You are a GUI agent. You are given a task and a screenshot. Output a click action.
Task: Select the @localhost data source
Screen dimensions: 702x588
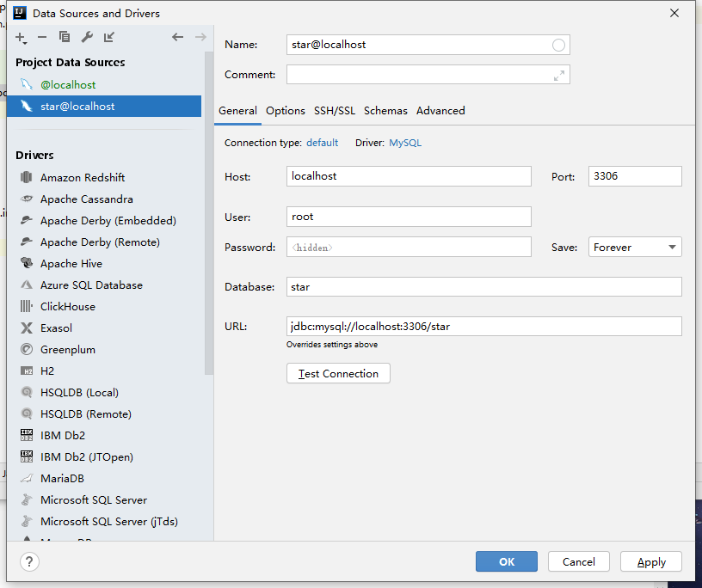[68, 85]
